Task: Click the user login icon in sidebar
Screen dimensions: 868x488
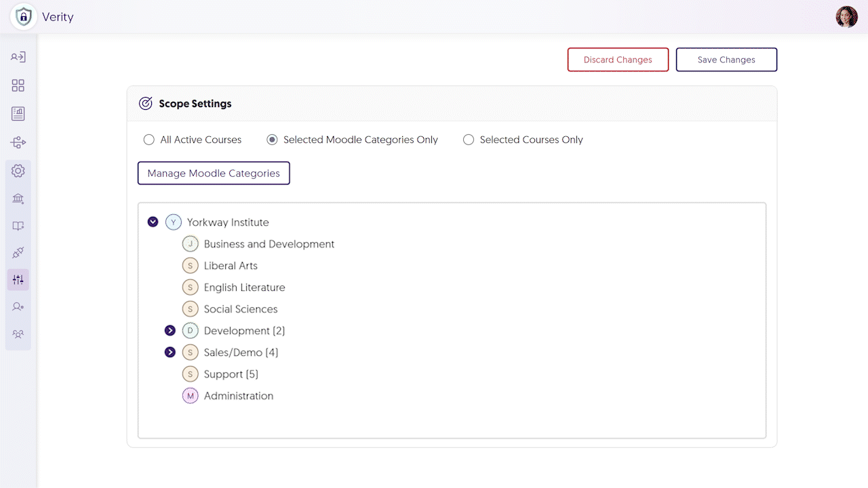Action: (x=18, y=57)
